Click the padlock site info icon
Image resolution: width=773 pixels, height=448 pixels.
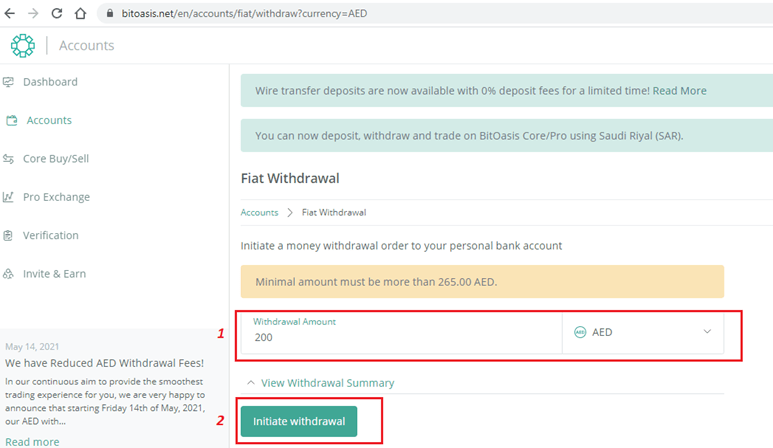(x=110, y=13)
